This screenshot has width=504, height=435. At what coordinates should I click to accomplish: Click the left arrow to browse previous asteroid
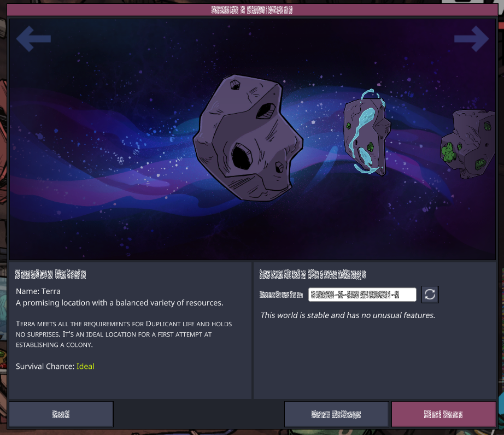pyautogui.click(x=33, y=39)
